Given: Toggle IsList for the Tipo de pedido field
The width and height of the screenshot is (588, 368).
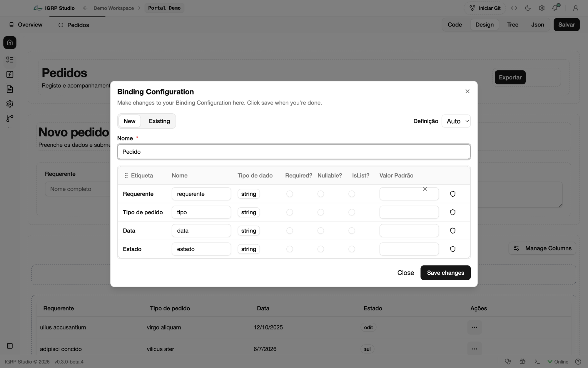Looking at the screenshot, I should (x=352, y=212).
